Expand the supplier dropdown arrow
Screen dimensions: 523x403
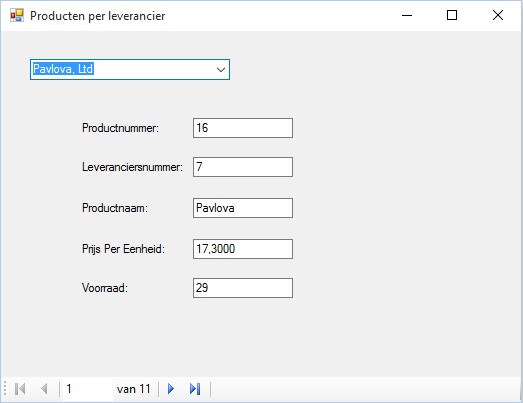point(220,69)
